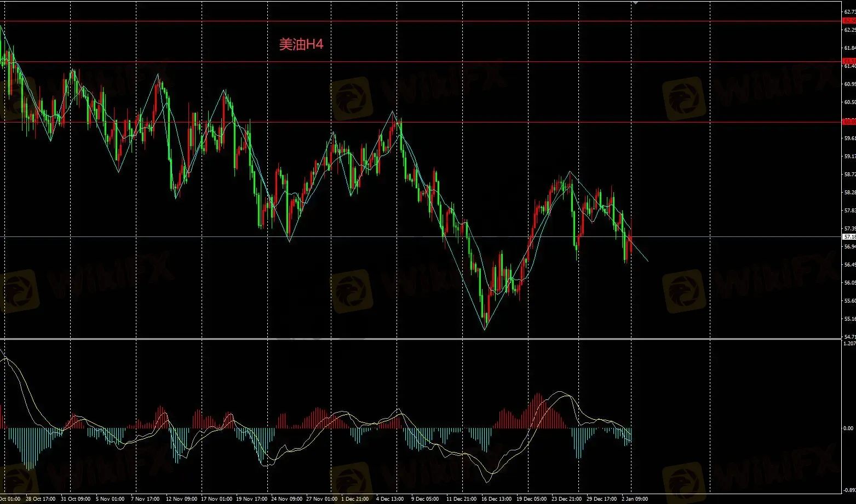Select the 58.28 price axis value
Image resolution: width=856 pixels, height=504 pixels.
[849, 193]
